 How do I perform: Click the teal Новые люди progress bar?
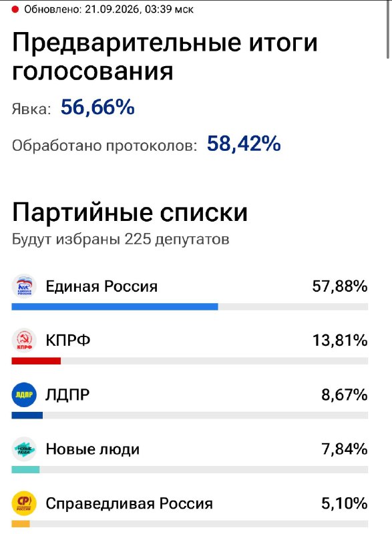point(25,470)
